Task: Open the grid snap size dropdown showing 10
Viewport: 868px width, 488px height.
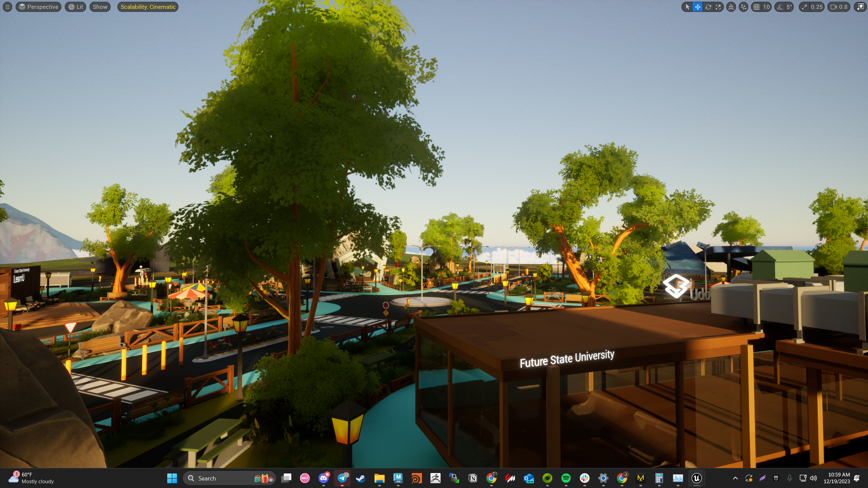Action: coord(767,7)
